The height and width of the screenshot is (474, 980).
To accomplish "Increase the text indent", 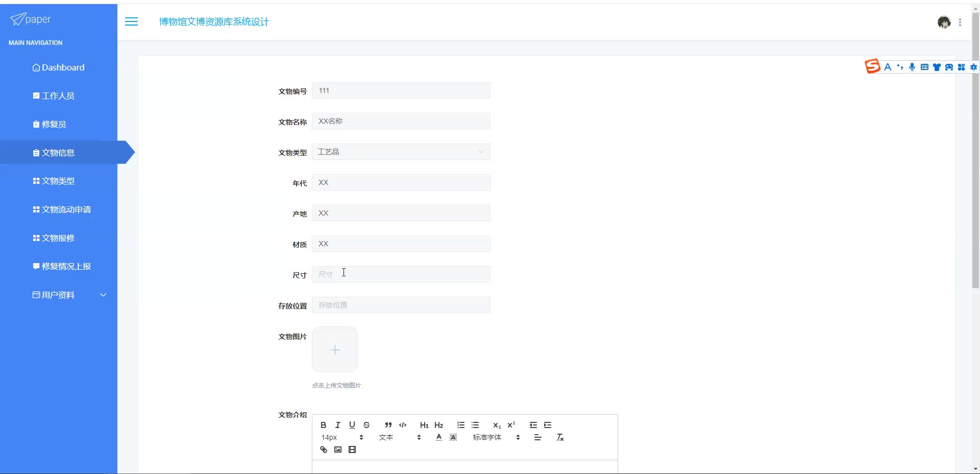I will (x=548, y=425).
